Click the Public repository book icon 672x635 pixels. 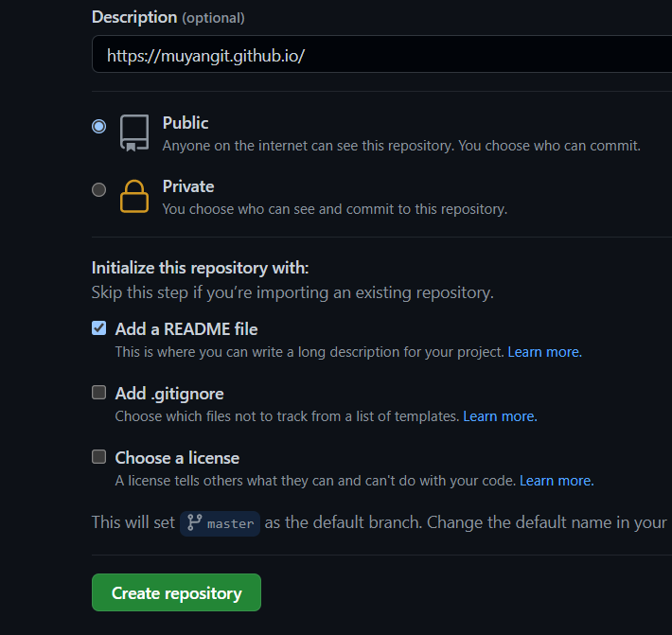134,133
